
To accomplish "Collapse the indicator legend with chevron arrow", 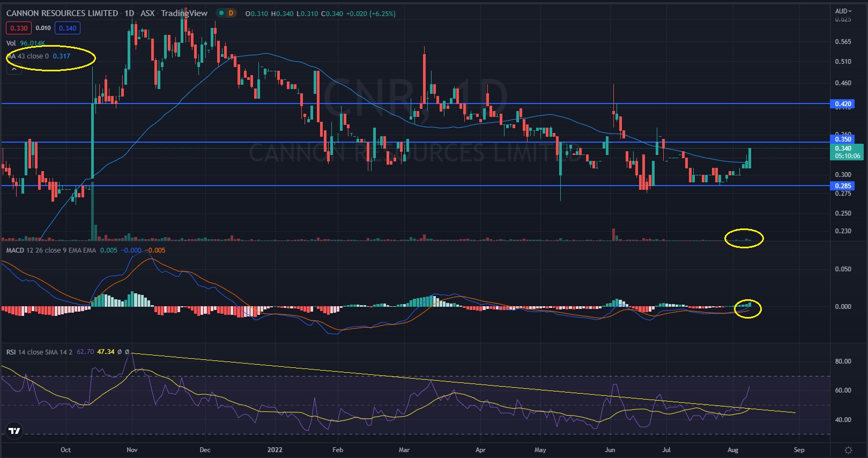I will 14,69.
